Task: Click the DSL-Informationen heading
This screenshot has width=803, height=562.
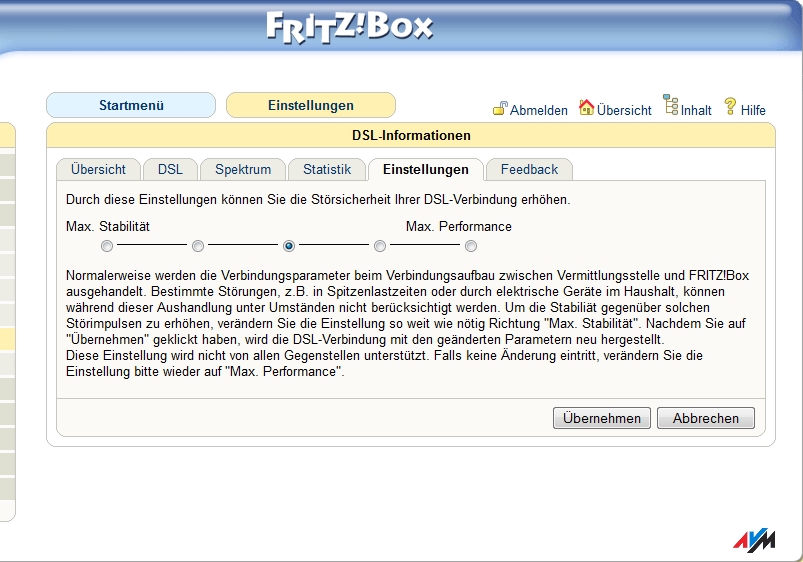Action: click(411, 136)
